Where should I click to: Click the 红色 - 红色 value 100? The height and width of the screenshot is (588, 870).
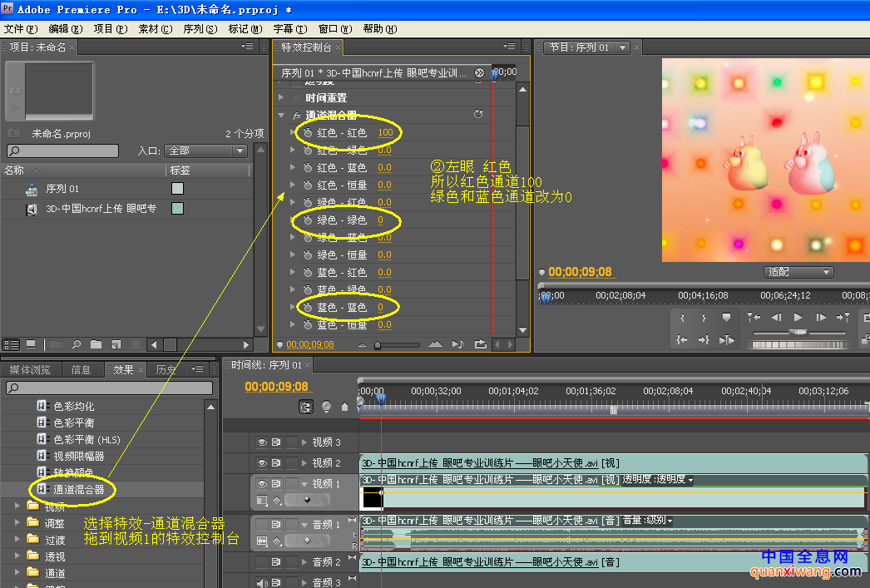[x=385, y=132]
